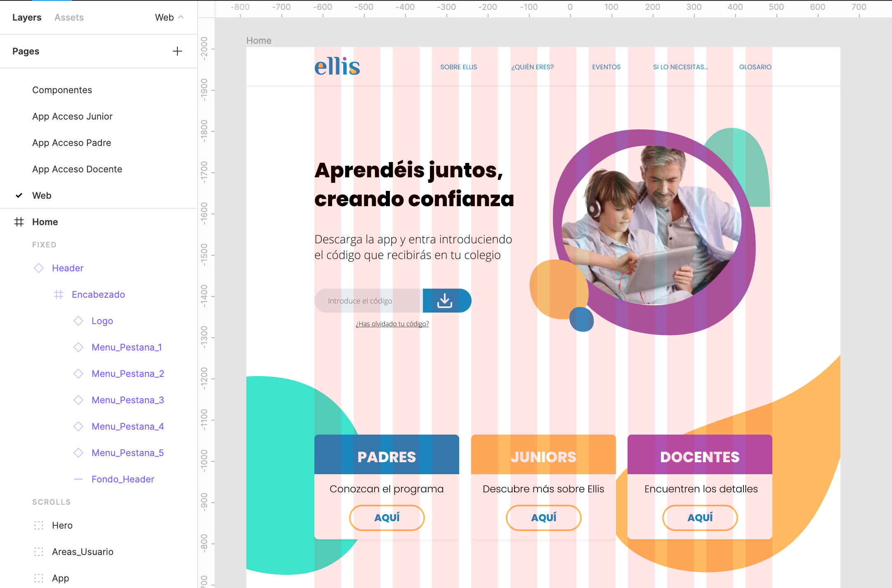Click the Encabezado frame icon
The width and height of the screenshot is (892, 588).
[x=59, y=294]
